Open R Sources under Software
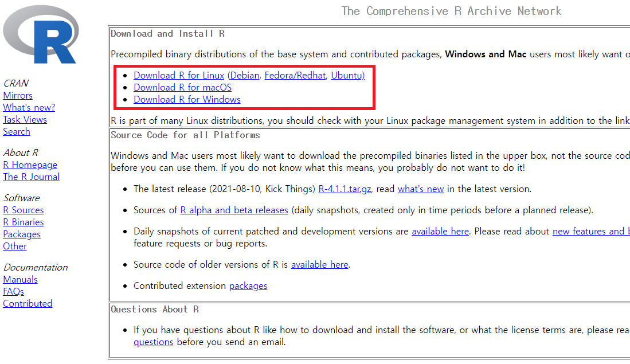Image resolution: width=630 pixels, height=364 pixels. pyautogui.click(x=24, y=210)
